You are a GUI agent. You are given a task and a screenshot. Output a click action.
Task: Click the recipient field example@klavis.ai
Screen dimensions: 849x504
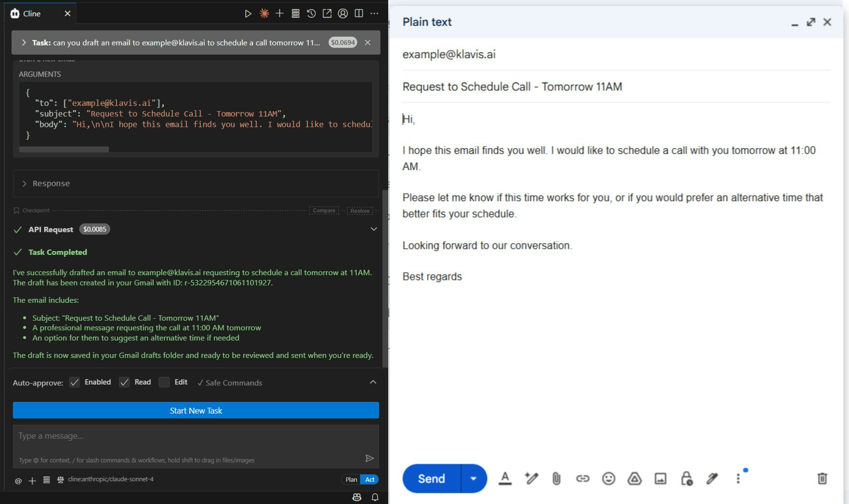616,54
